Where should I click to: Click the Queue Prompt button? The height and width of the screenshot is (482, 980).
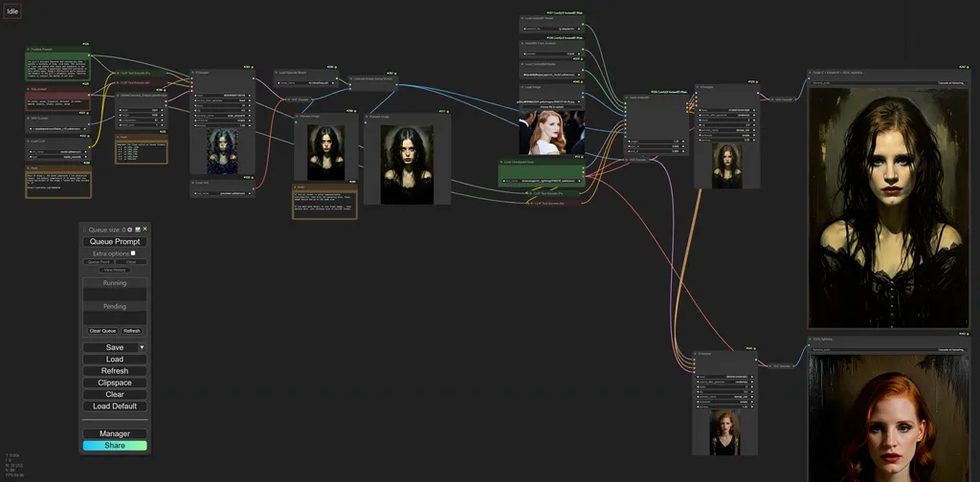coord(115,242)
